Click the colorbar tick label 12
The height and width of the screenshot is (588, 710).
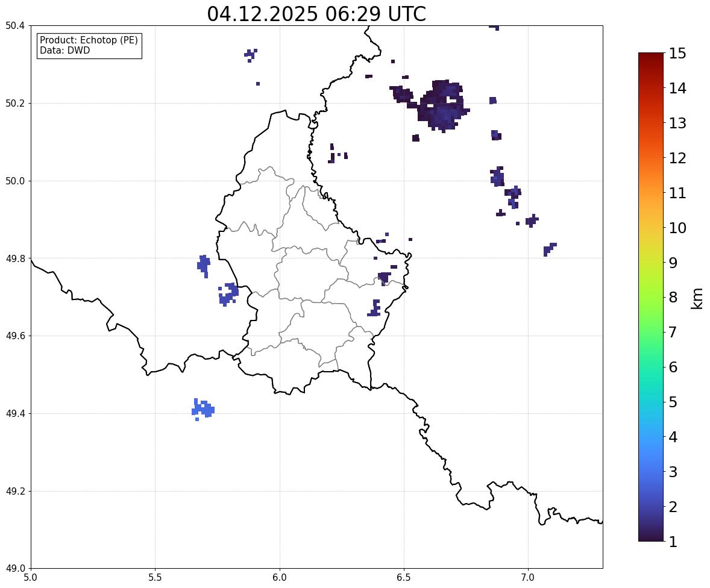click(x=677, y=158)
